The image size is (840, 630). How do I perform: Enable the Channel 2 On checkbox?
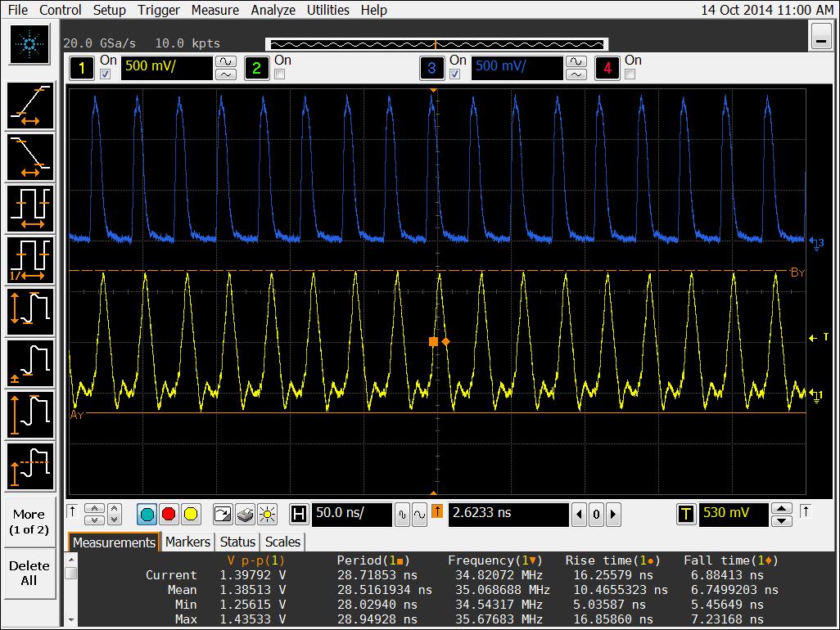click(279, 74)
